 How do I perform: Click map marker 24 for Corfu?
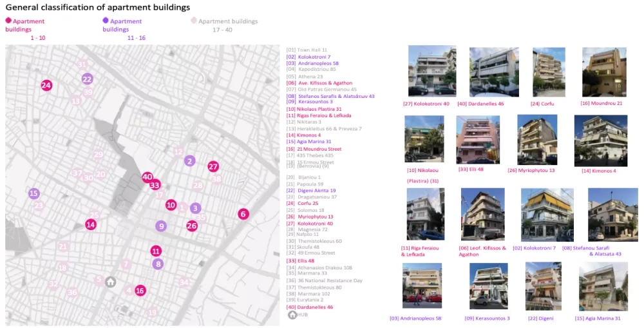click(x=46, y=86)
